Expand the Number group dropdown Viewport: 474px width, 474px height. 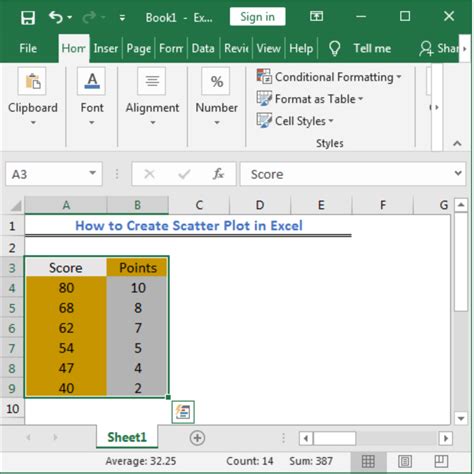point(217,123)
